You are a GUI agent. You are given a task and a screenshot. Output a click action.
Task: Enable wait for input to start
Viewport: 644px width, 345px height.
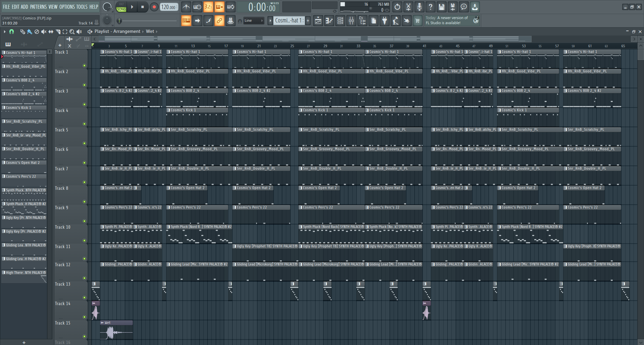[x=197, y=7]
